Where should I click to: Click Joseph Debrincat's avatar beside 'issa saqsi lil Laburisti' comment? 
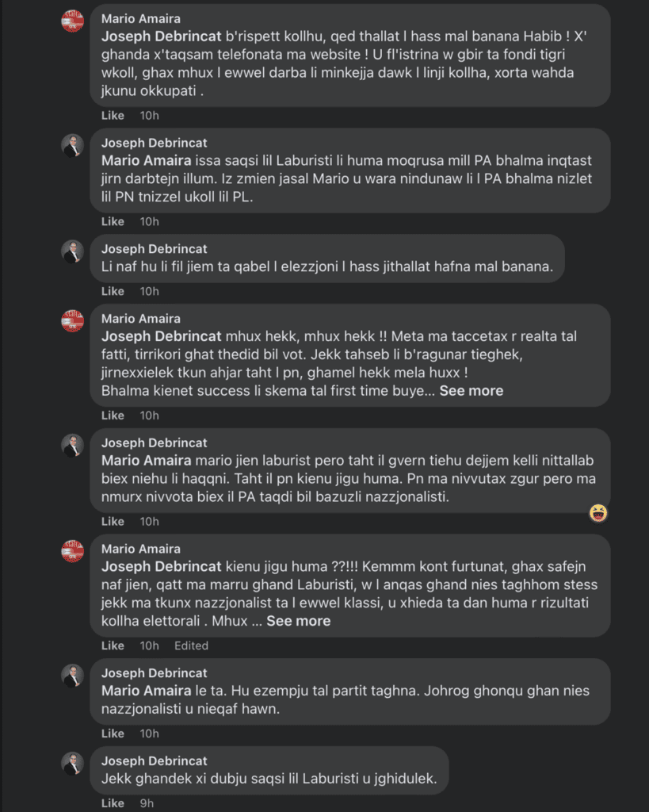click(73, 145)
